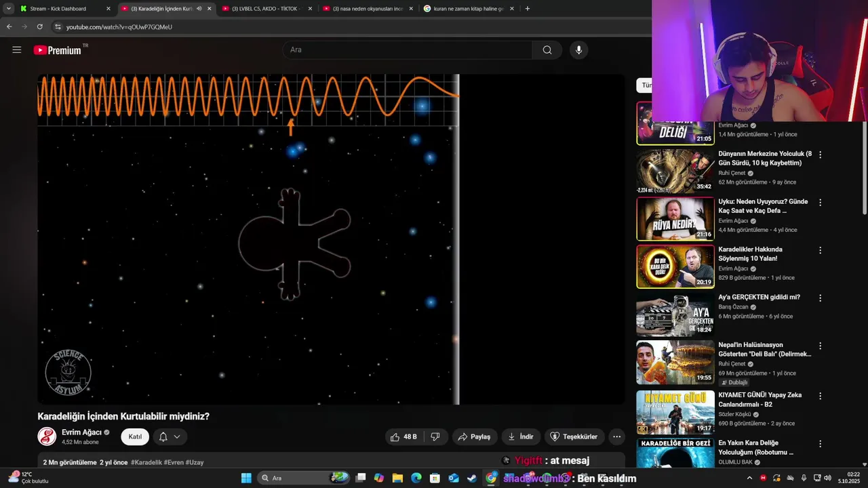Open Nepal'in Deli Balı video thumbnail
The width and height of the screenshot is (868, 488).
(675, 362)
